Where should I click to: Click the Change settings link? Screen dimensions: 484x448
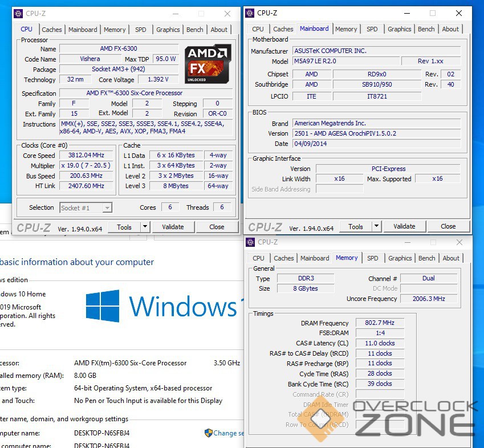229,433
